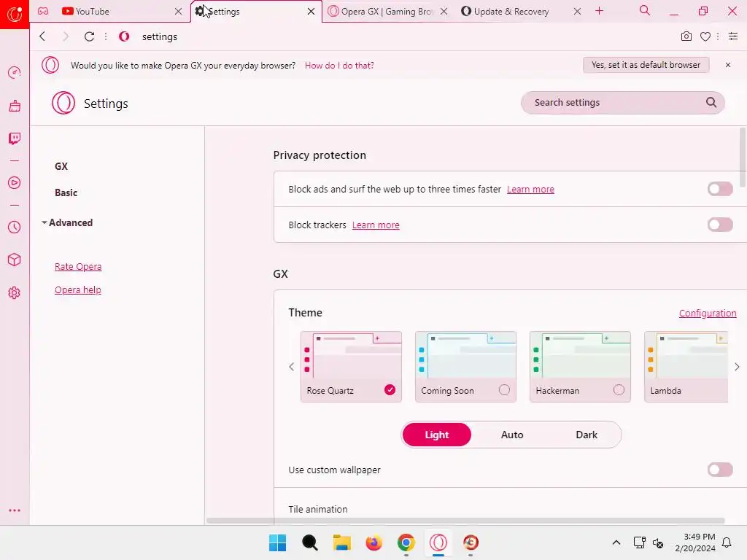Image resolution: width=747 pixels, height=560 pixels.
Task: Open Twitch panel in sidebar
Action: pyautogui.click(x=15, y=139)
